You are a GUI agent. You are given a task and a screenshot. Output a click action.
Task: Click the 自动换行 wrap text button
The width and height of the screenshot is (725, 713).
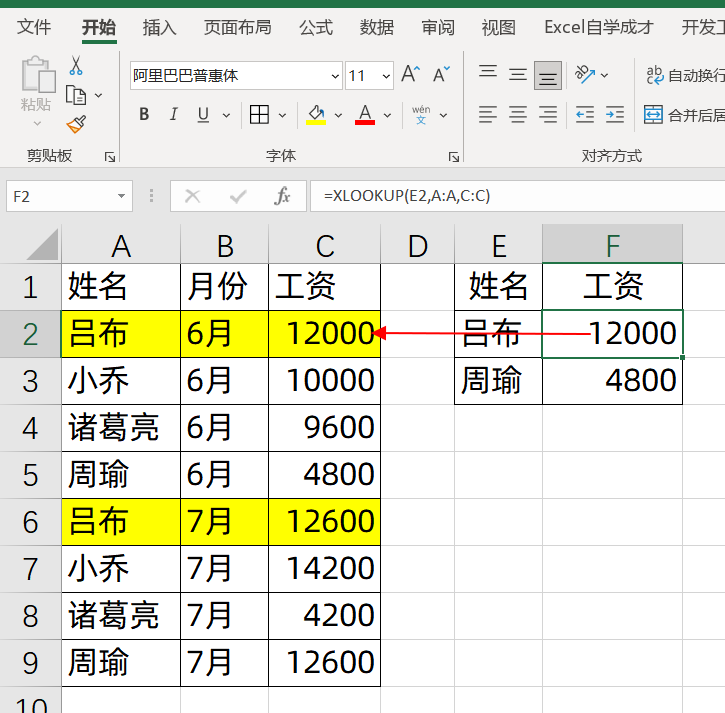click(685, 75)
